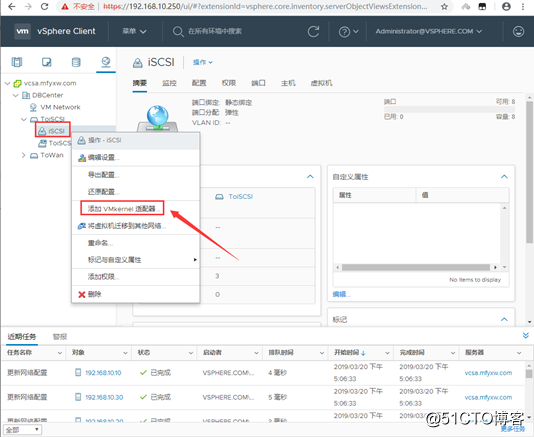This screenshot has height=437, width=534.
Task: Open the 菜单 dropdown in header
Action: click(135, 31)
